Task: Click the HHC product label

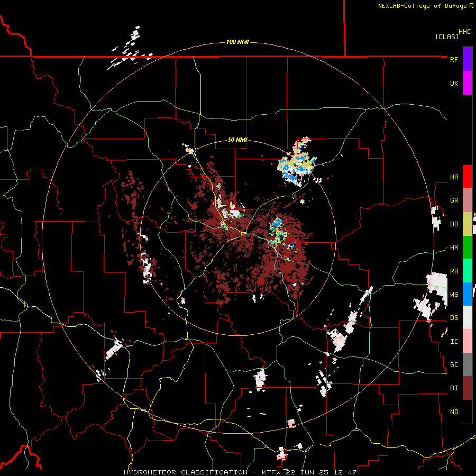Action: tap(465, 32)
